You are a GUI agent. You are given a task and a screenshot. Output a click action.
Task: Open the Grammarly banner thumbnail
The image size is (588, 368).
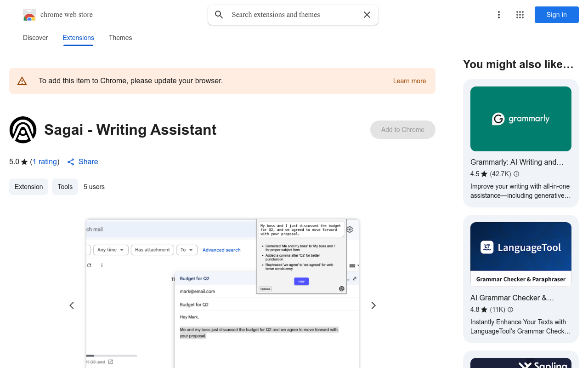point(521,119)
